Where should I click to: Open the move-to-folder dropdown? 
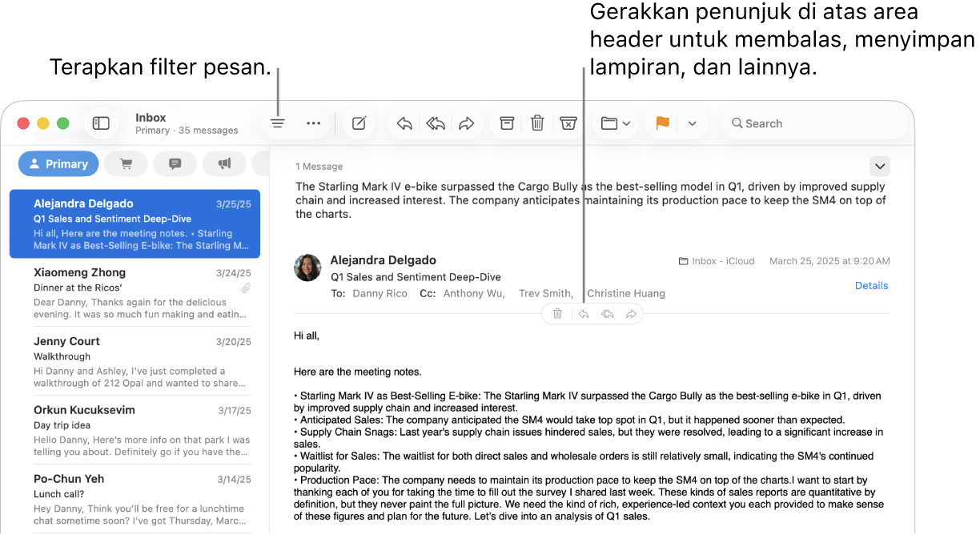tap(615, 123)
